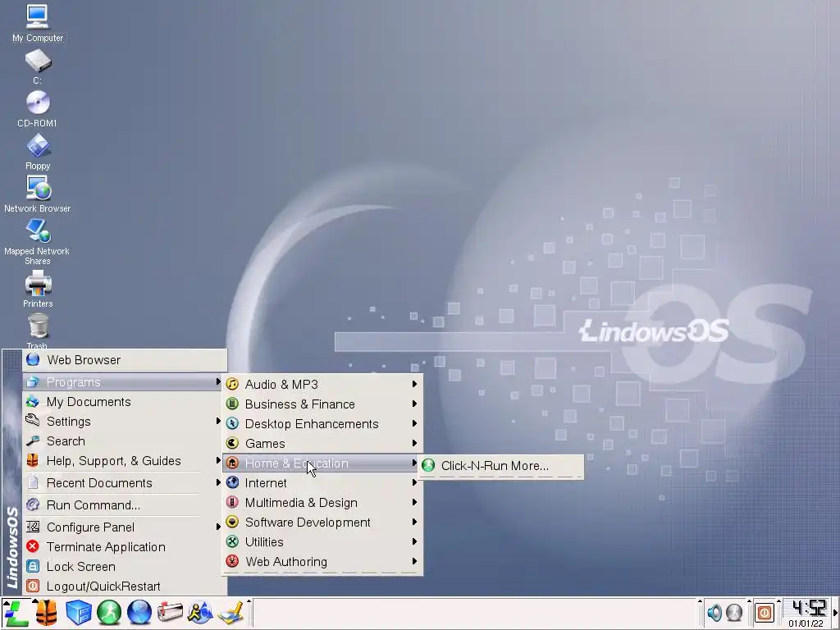Open the blue file cabinet panel icon

[x=78, y=612]
